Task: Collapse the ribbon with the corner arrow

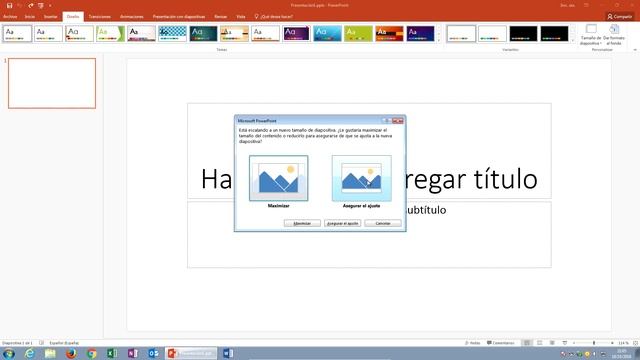Action: [635, 50]
